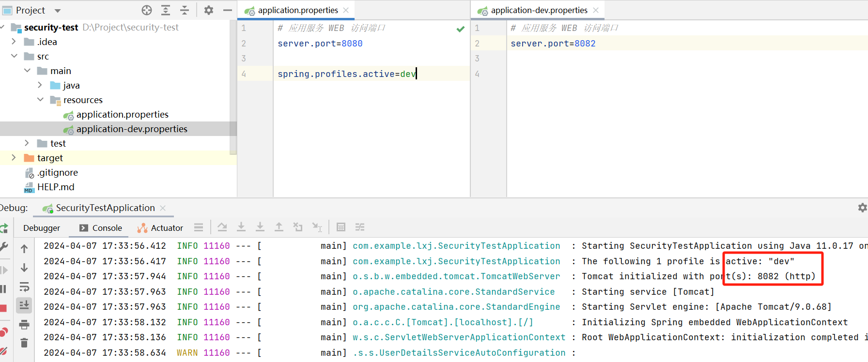Toggle soft-wrap in the console
Screen dimensions: 868x362
(x=24, y=287)
